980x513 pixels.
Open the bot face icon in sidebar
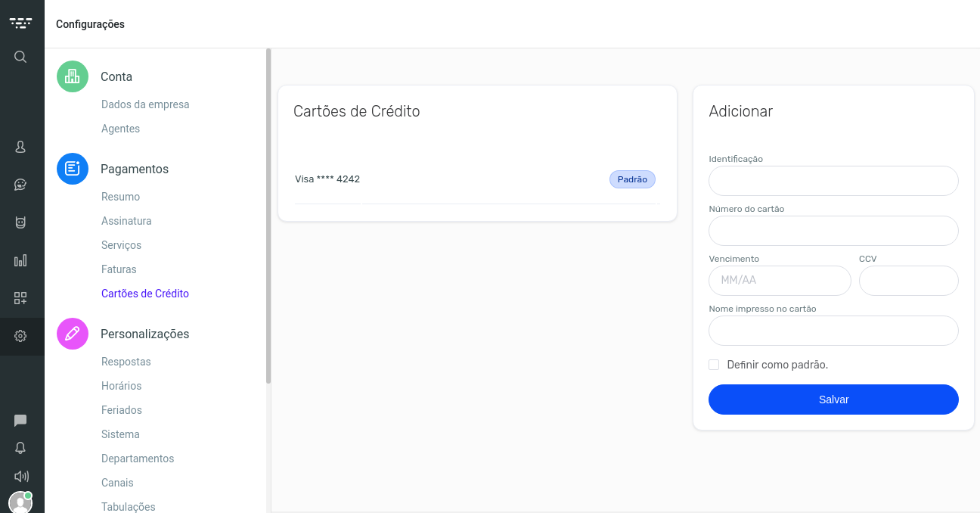(x=20, y=222)
